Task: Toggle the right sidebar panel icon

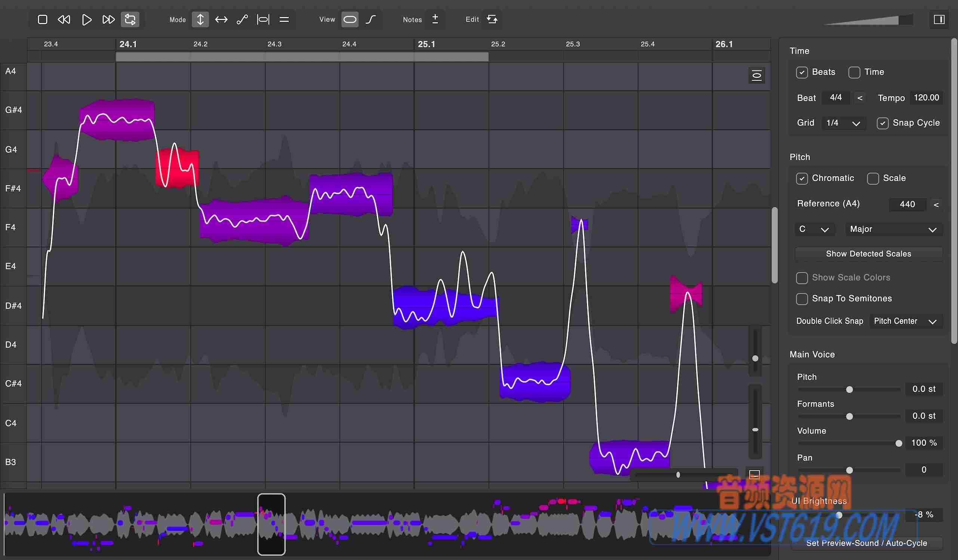Action: (x=939, y=19)
